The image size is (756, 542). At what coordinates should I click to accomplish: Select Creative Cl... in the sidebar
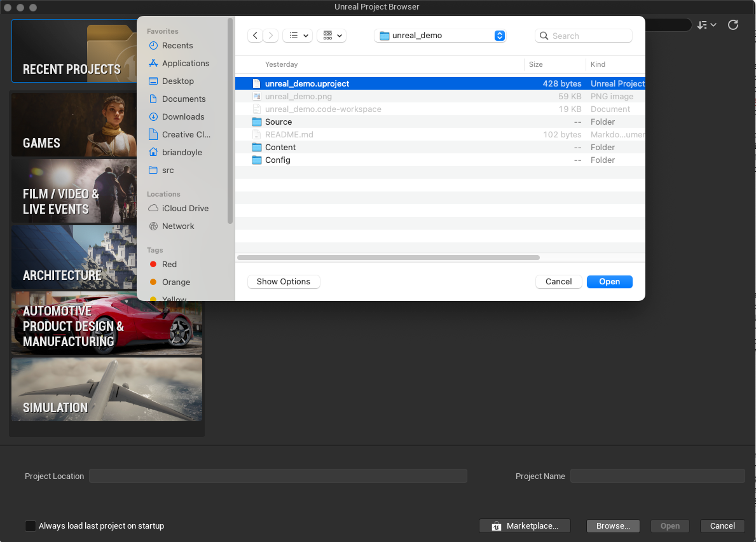(x=186, y=134)
